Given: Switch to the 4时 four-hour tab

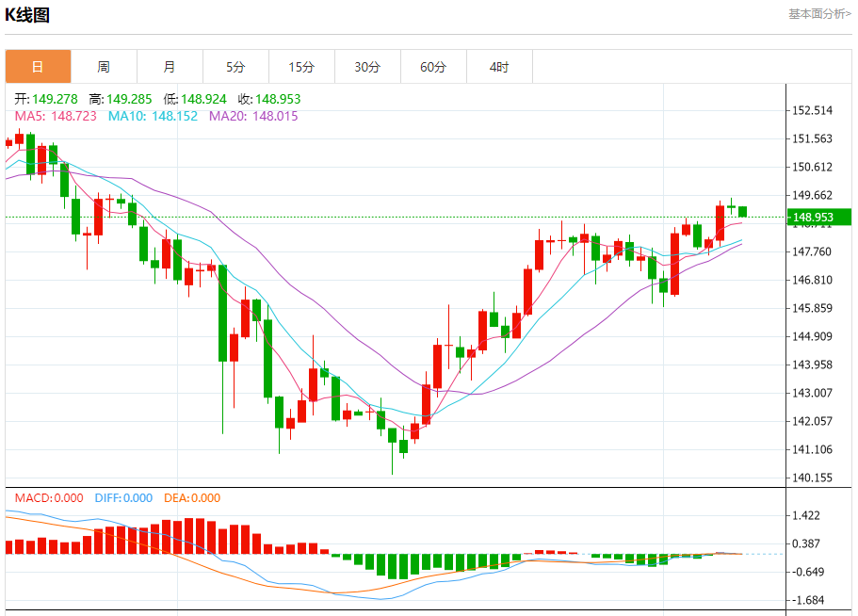Looking at the screenshot, I should click(x=499, y=67).
